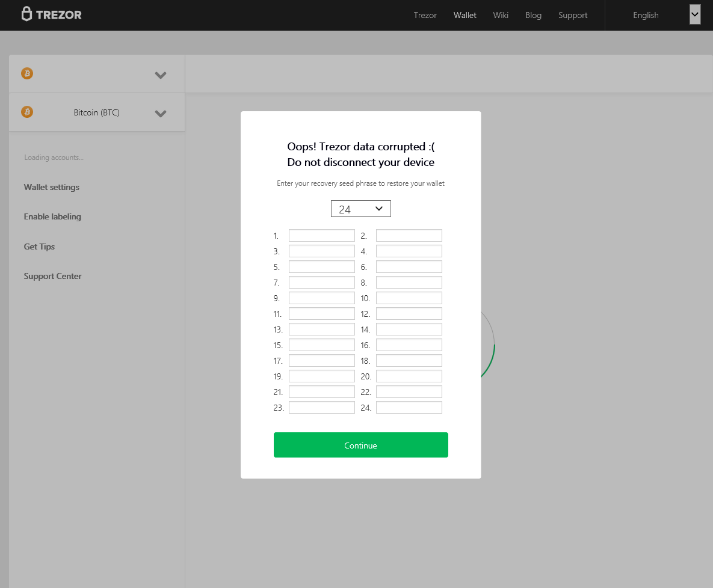Click seed word field 11

(x=321, y=313)
